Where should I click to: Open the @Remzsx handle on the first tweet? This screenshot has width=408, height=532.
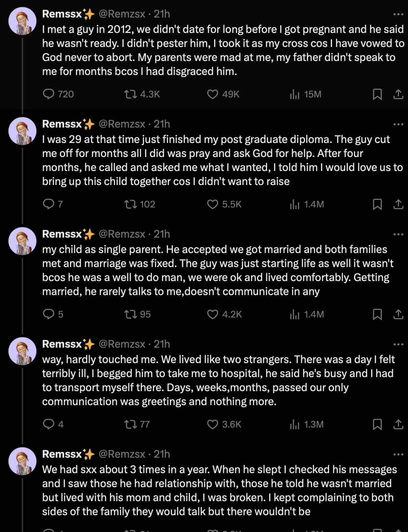coord(122,14)
